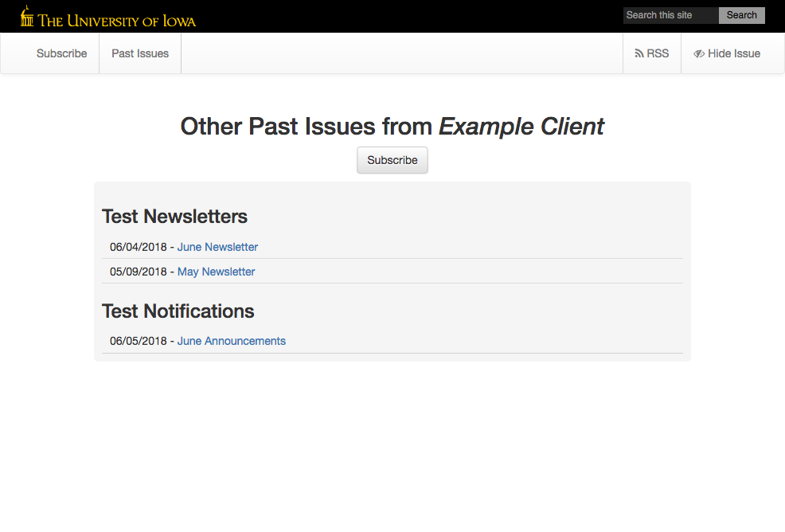Click the RSS feed icon
The width and height of the screenshot is (785, 532).
639,54
